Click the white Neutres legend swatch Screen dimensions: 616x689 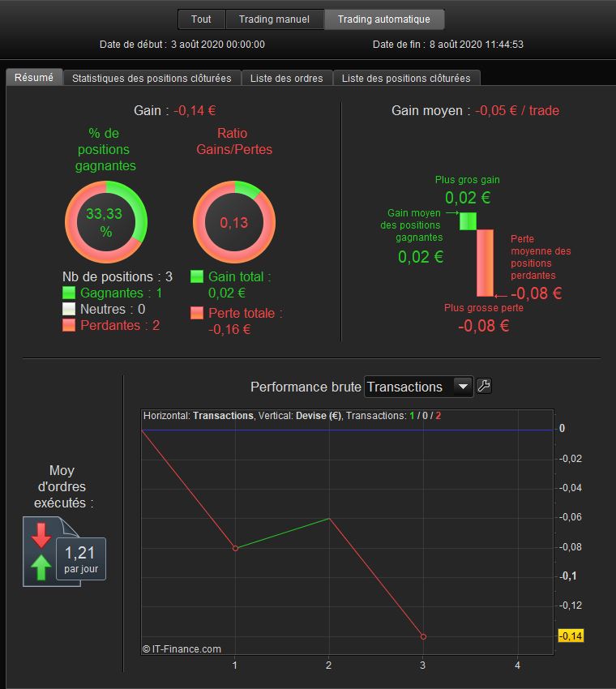coord(69,309)
